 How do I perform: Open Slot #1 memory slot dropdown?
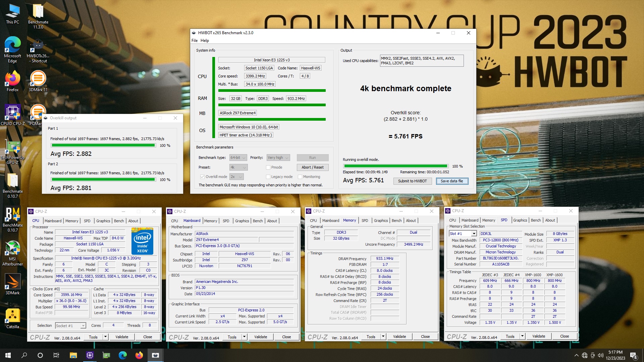[463, 234]
